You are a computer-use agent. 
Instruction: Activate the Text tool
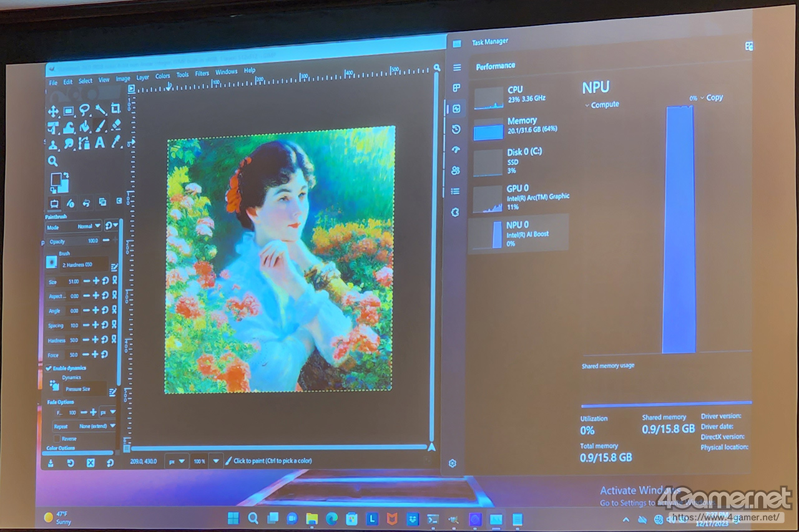point(100,143)
